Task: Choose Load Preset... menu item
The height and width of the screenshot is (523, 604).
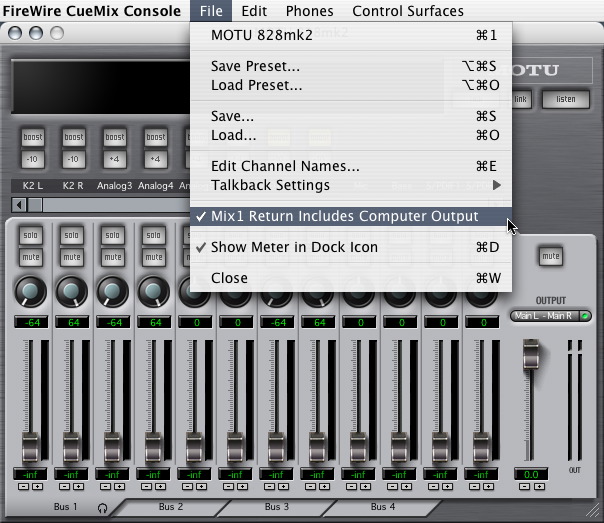Action: point(351,85)
